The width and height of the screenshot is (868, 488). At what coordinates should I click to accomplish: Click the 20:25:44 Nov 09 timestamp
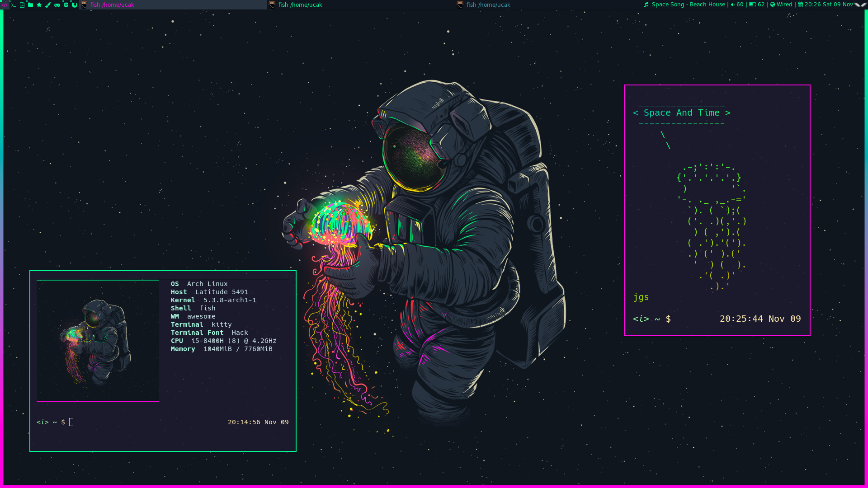tap(760, 319)
